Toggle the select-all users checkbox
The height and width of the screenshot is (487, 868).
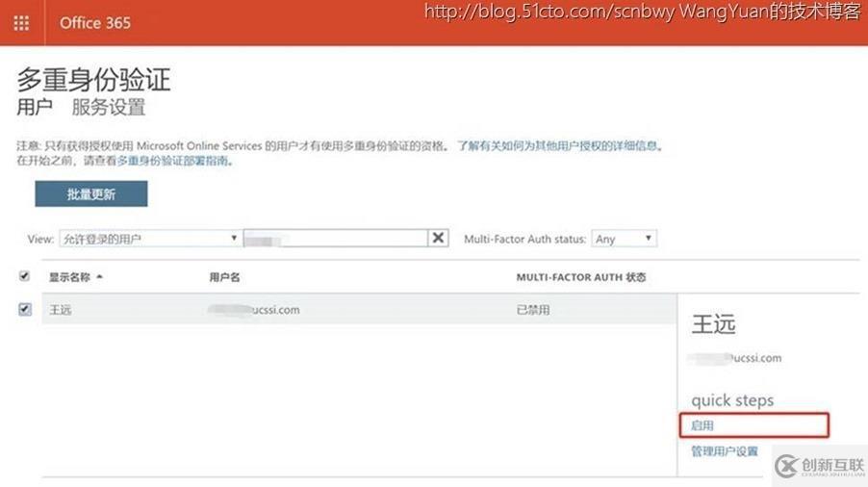coord(24,275)
